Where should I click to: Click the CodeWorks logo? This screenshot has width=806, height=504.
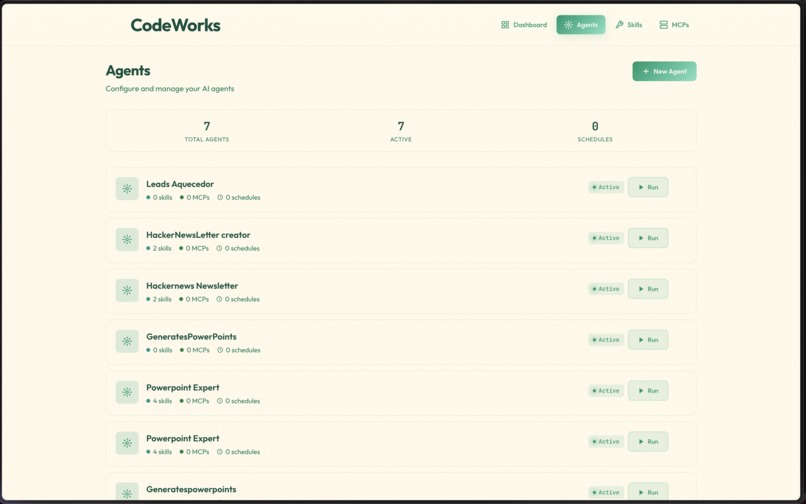175,25
